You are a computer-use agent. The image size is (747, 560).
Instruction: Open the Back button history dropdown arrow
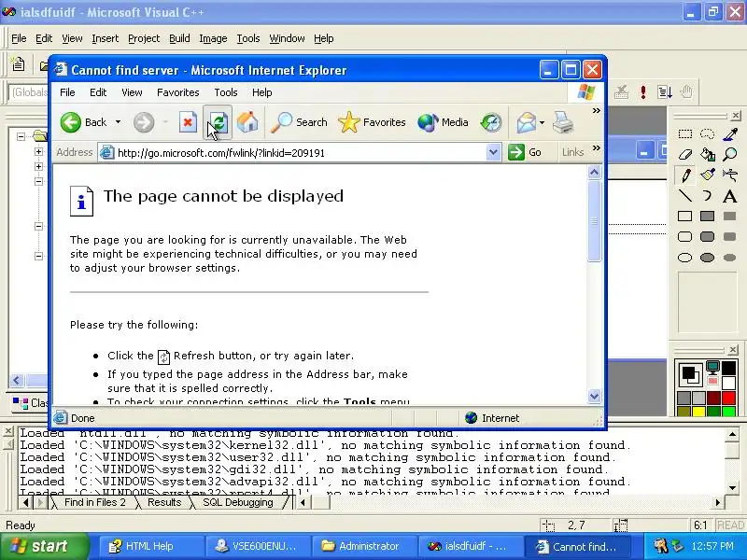click(118, 122)
